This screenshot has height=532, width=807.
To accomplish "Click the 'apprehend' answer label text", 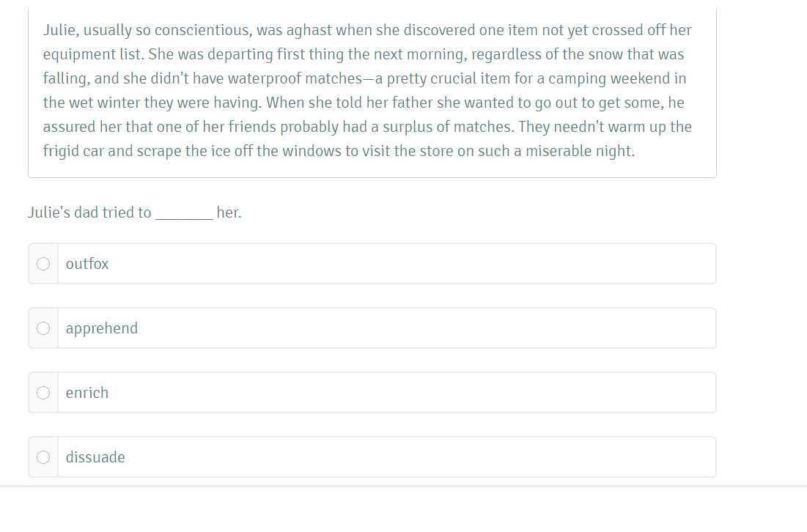I will pyautogui.click(x=102, y=329).
